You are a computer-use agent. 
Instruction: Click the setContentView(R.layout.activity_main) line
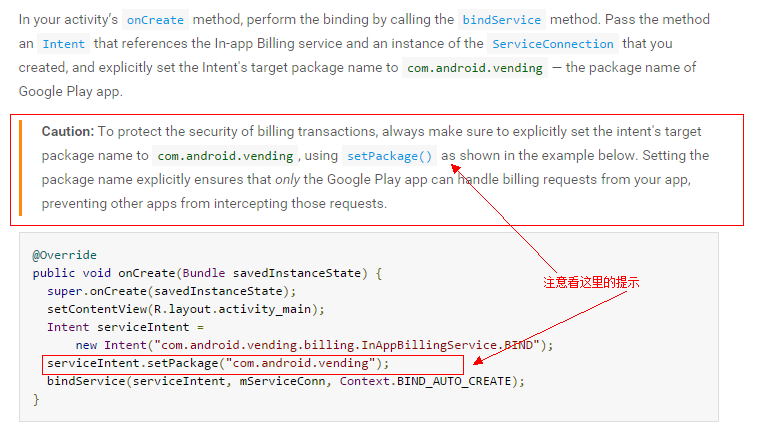[186, 309]
